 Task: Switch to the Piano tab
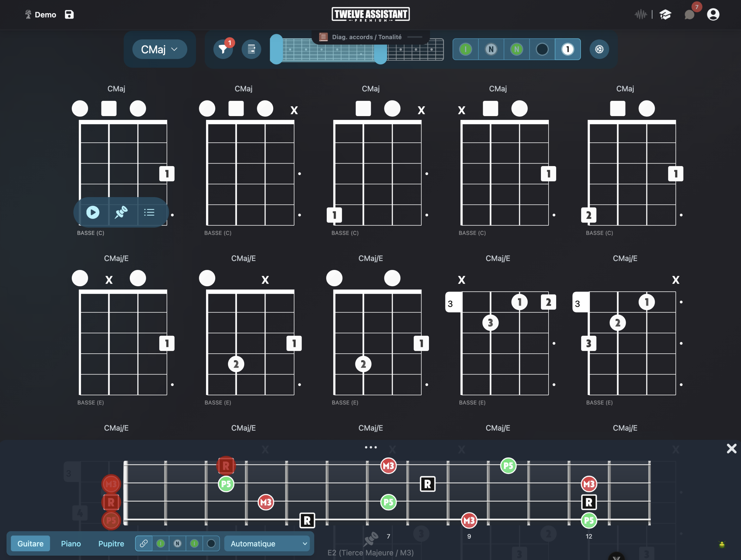[71, 543]
